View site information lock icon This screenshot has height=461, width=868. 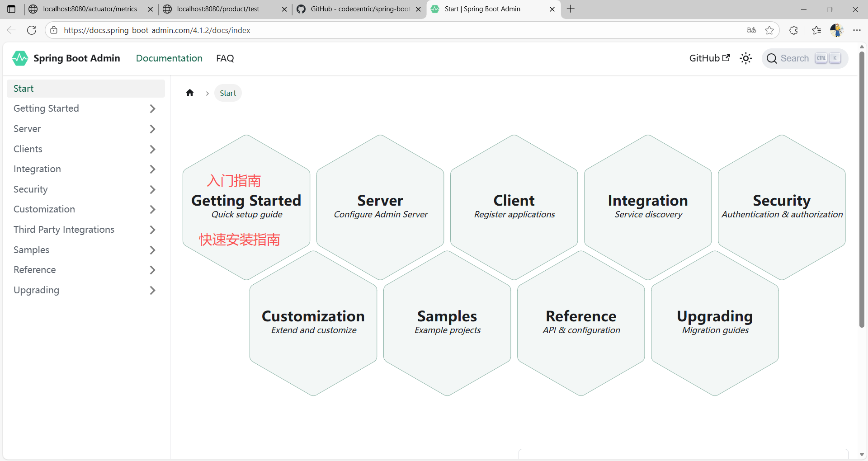click(54, 30)
